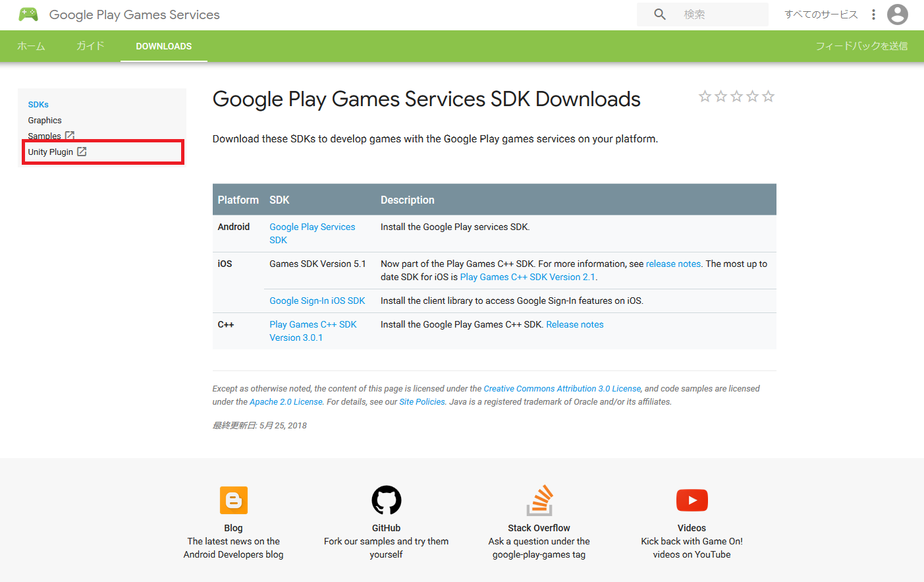Screen dimensions: 924x582
Task: Click the Blog footer title
Action: point(233,528)
